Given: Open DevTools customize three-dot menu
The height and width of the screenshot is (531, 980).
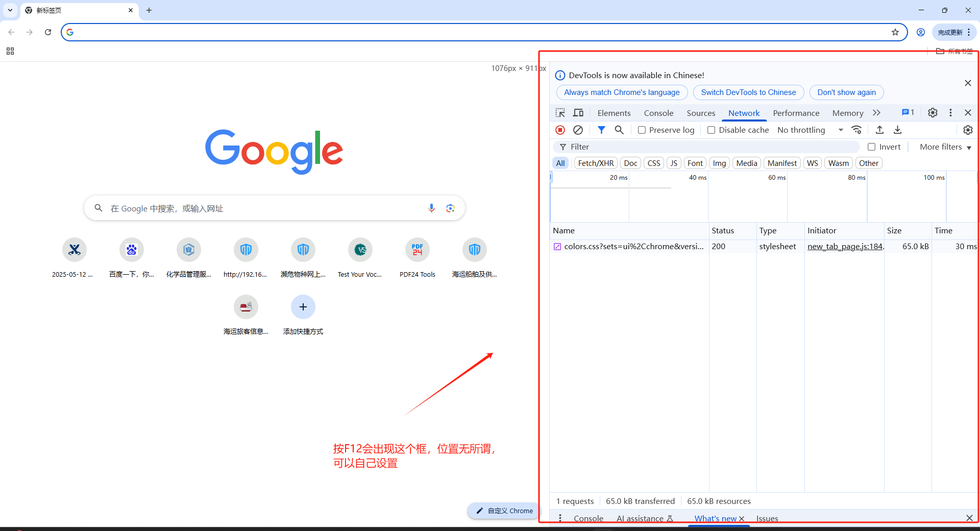Looking at the screenshot, I should [x=950, y=113].
